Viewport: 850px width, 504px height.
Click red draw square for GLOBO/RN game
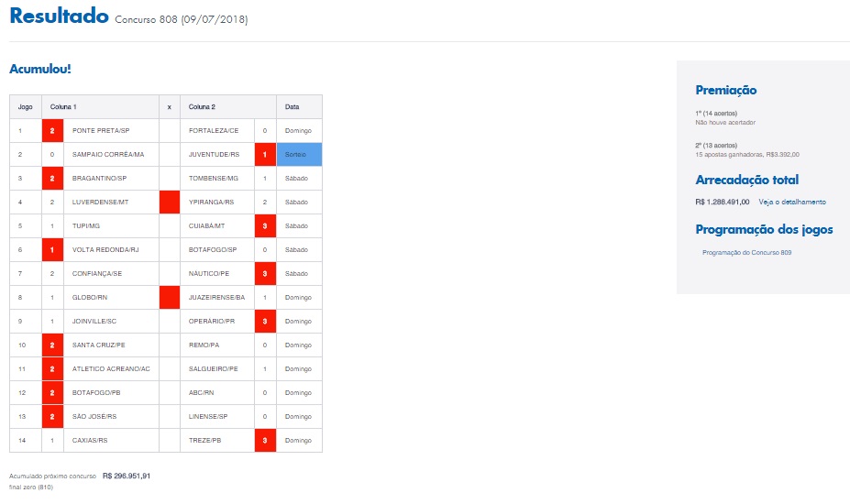coord(169,297)
